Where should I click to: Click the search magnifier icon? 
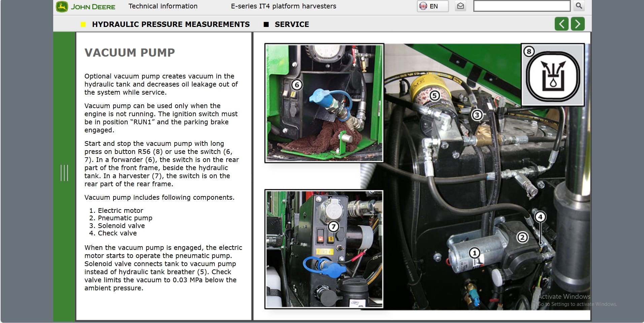click(x=579, y=6)
